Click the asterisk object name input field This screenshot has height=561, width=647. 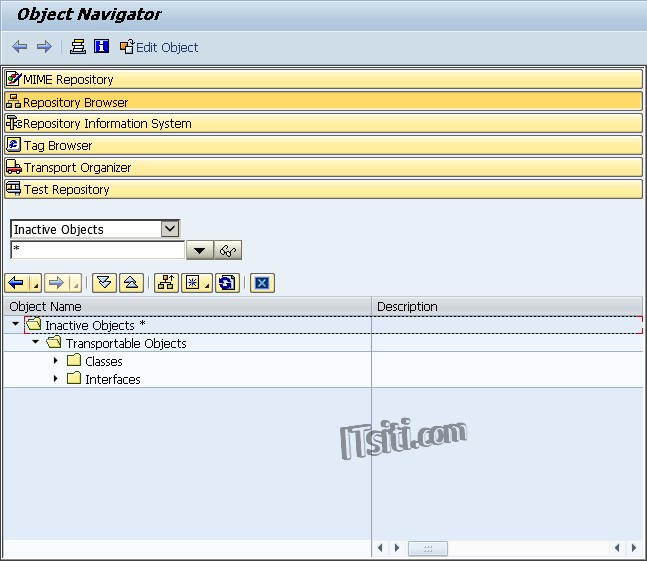[97, 250]
